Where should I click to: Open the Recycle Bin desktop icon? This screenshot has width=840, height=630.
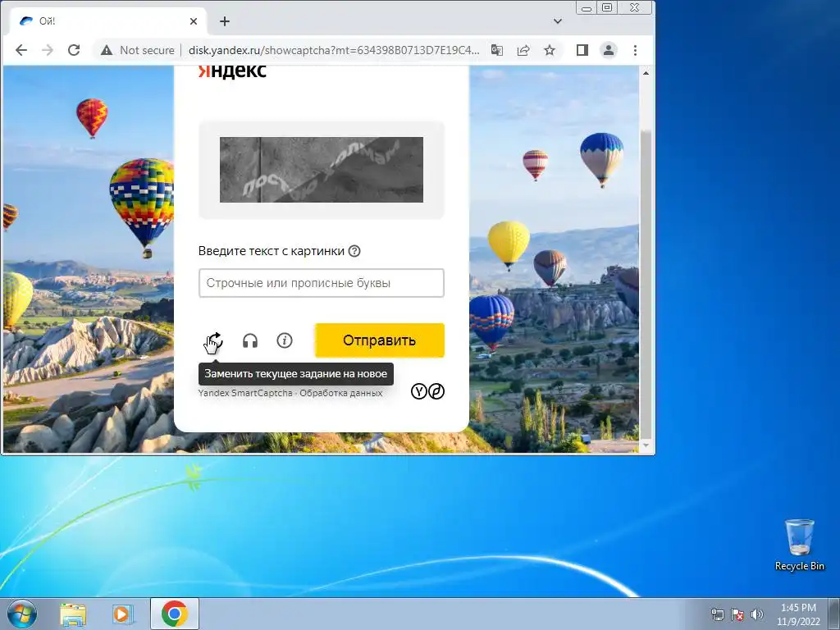[x=799, y=545]
